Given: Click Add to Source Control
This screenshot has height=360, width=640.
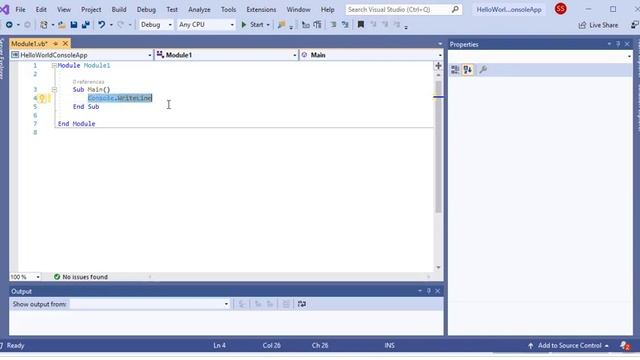Looking at the screenshot, I should coord(569,346).
